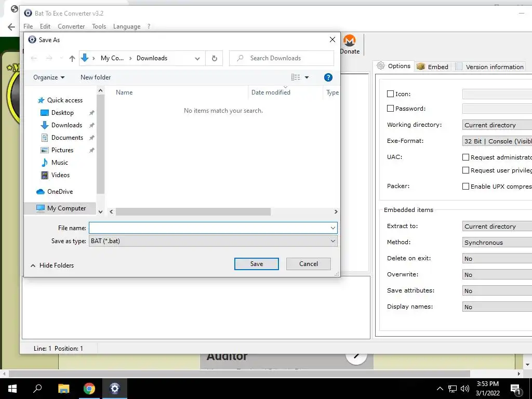Check Request user privileges option

(466, 170)
